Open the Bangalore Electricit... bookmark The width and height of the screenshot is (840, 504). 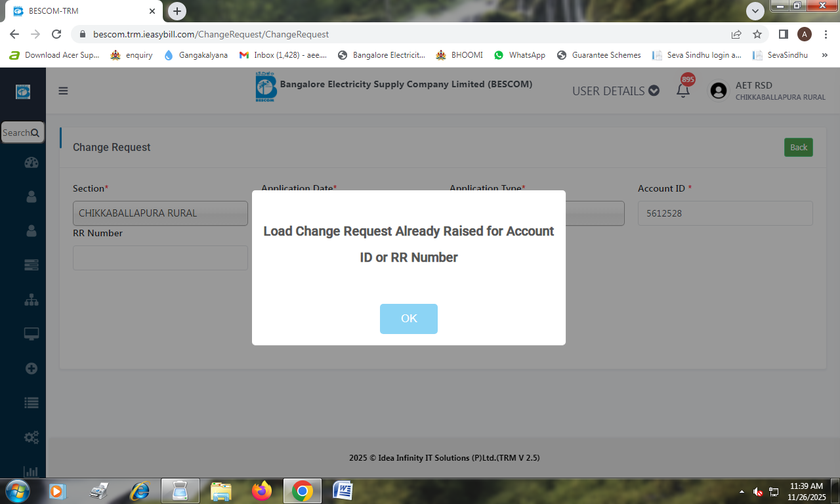[x=381, y=55]
